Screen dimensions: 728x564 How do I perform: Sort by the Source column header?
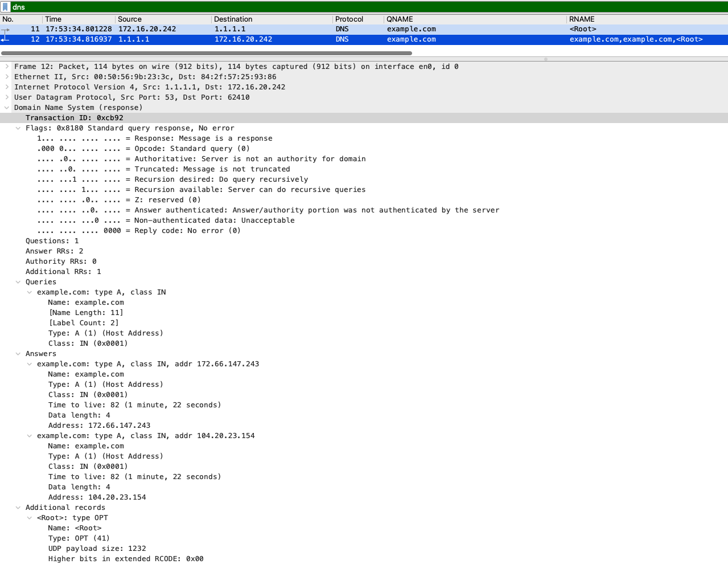pos(163,19)
